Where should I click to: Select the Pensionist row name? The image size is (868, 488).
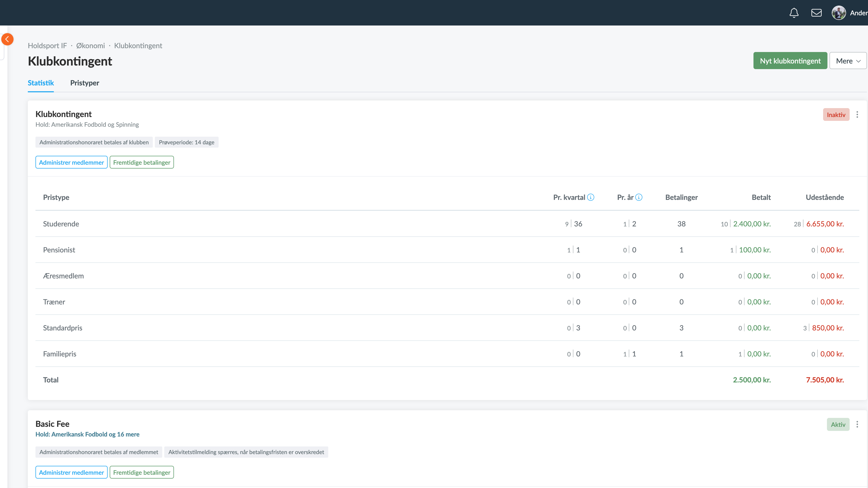click(59, 250)
